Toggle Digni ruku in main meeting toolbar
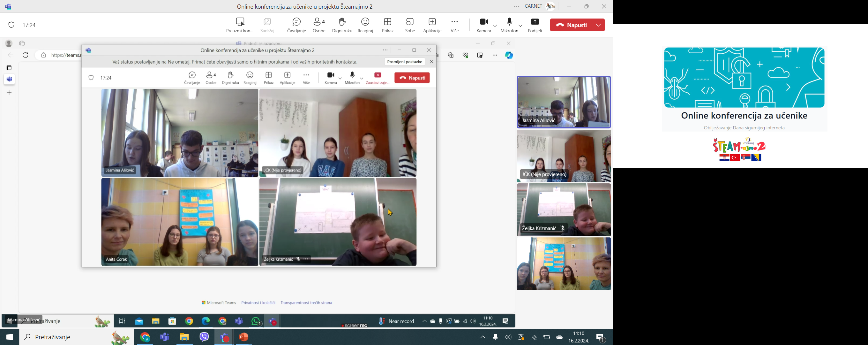The image size is (868, 345). (x=342, y=25)
